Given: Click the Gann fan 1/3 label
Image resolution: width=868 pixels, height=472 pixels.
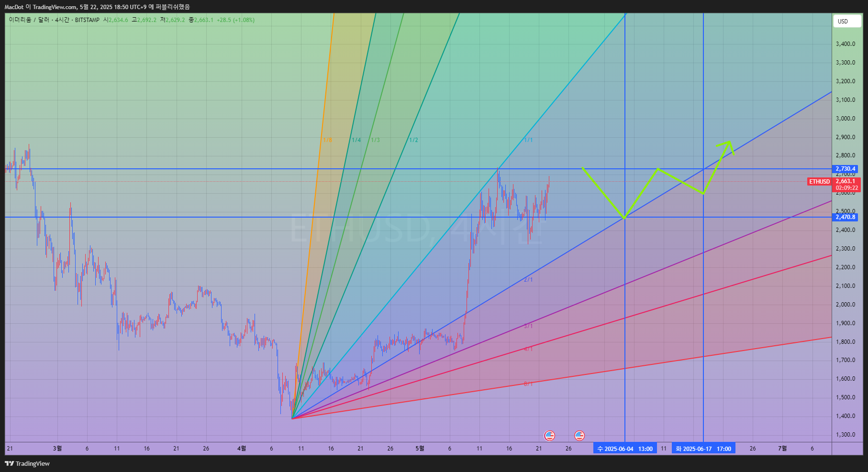Looking at the screenshot, I should pyautogui.click(x=375, y=140).
